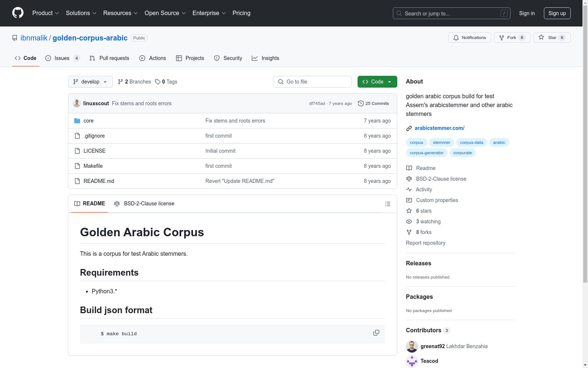
Task: Click the corpus topic tag
Action: 416,142
